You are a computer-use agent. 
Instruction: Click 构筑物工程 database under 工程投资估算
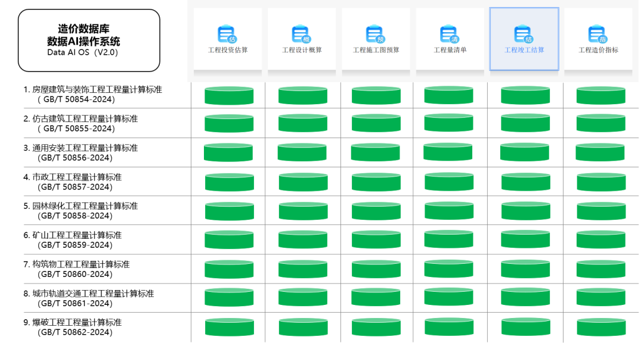tap(229, 269)
